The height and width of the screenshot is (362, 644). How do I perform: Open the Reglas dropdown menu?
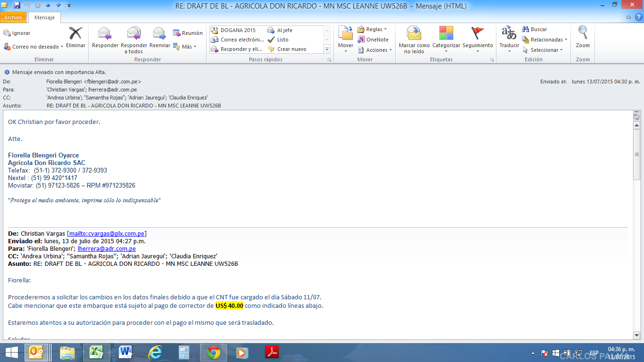[372, 29]
